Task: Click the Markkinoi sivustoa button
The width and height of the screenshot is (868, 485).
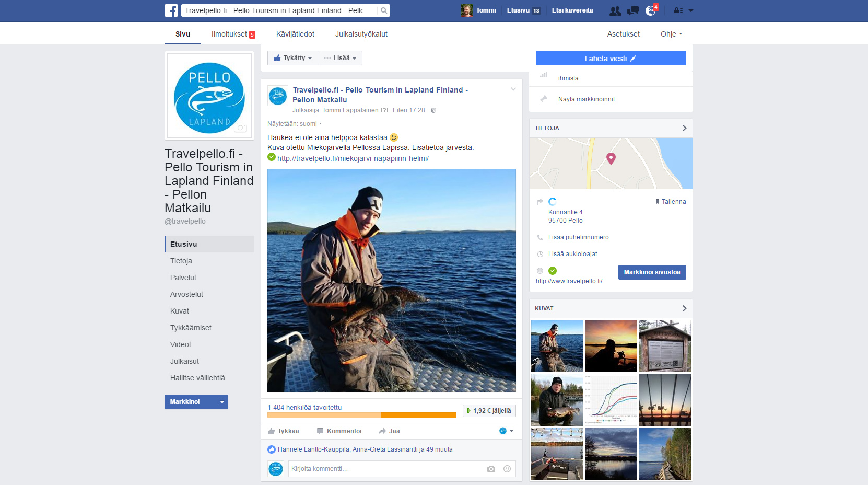Action: 652,272
